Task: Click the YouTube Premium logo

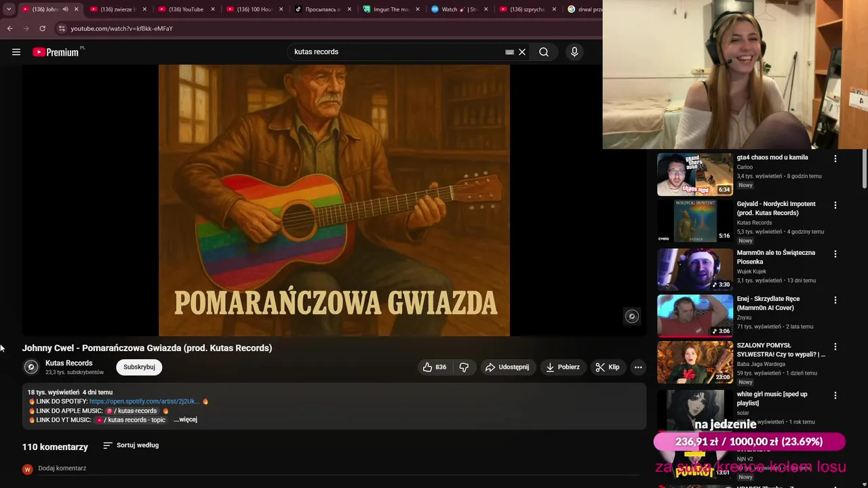Action: click(x=56, y=52)
